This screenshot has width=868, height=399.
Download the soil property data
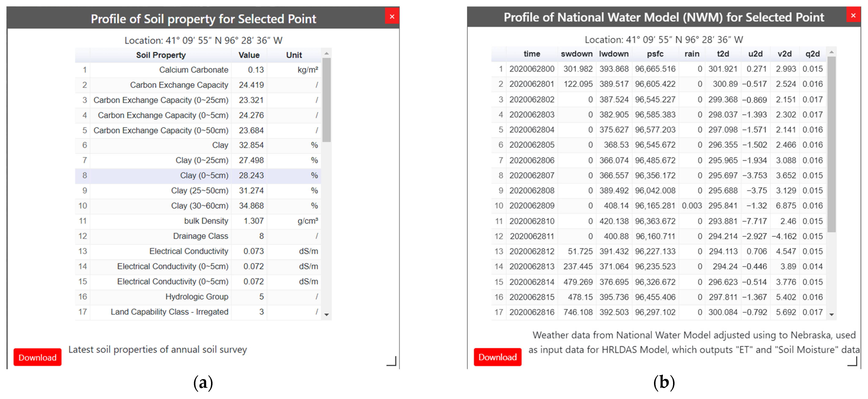(x=37, y=357)
